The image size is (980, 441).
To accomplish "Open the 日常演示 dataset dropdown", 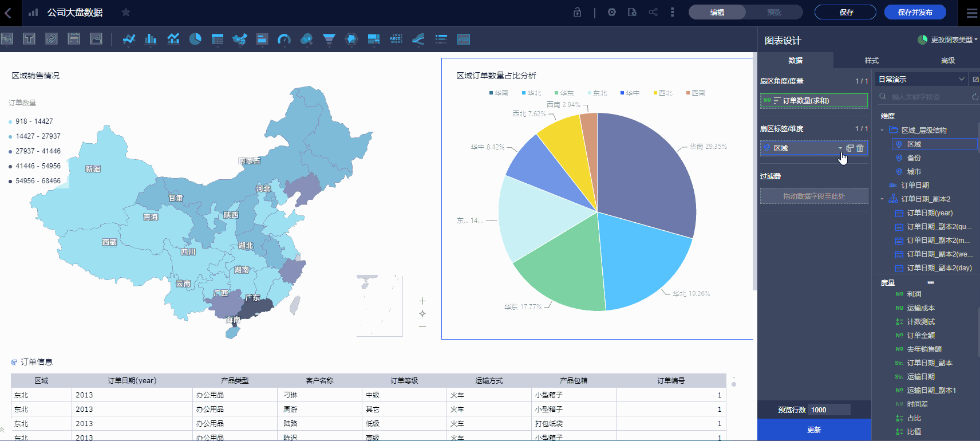I will (x=922, y=79).
